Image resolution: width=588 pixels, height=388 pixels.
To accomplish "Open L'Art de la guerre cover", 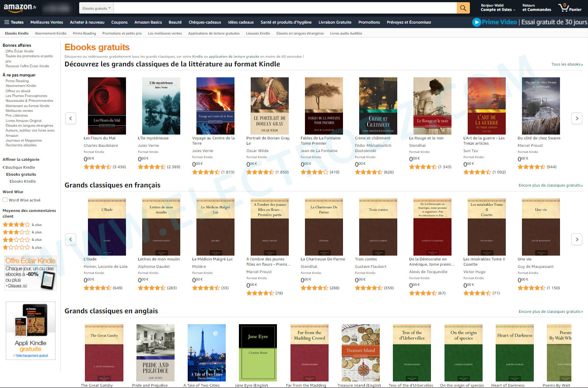I will click(x=486, y=106).
